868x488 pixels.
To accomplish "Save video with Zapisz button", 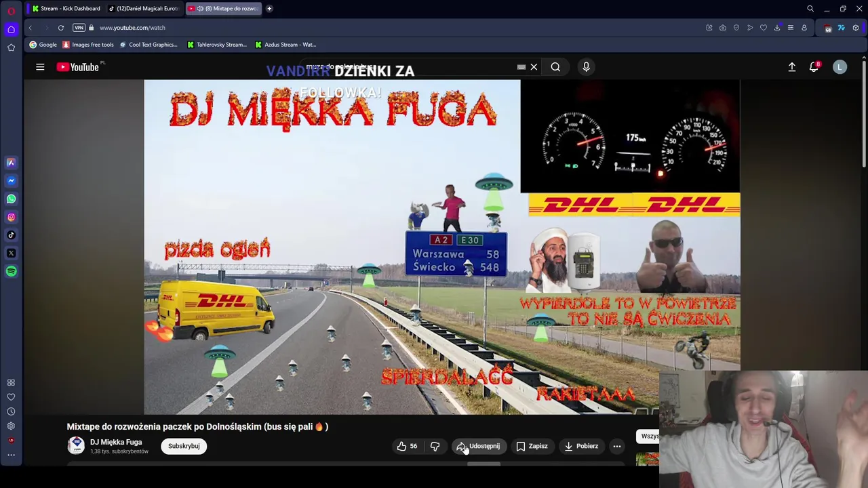I will [532, 446].
